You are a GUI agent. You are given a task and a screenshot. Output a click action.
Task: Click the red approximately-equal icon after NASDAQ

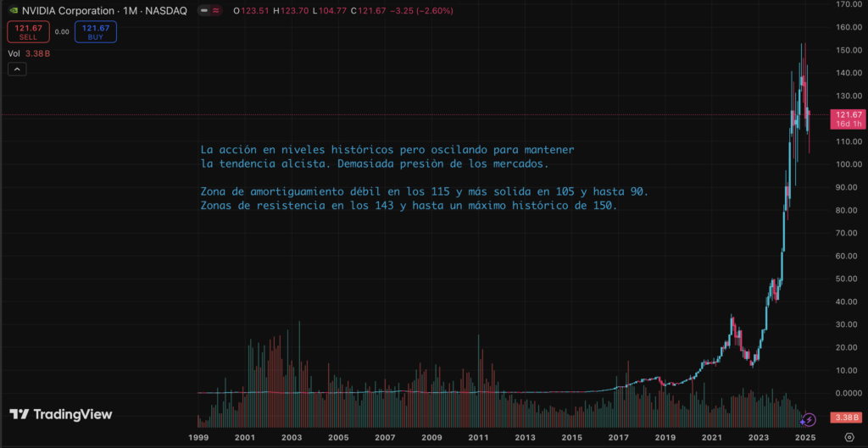215,10
